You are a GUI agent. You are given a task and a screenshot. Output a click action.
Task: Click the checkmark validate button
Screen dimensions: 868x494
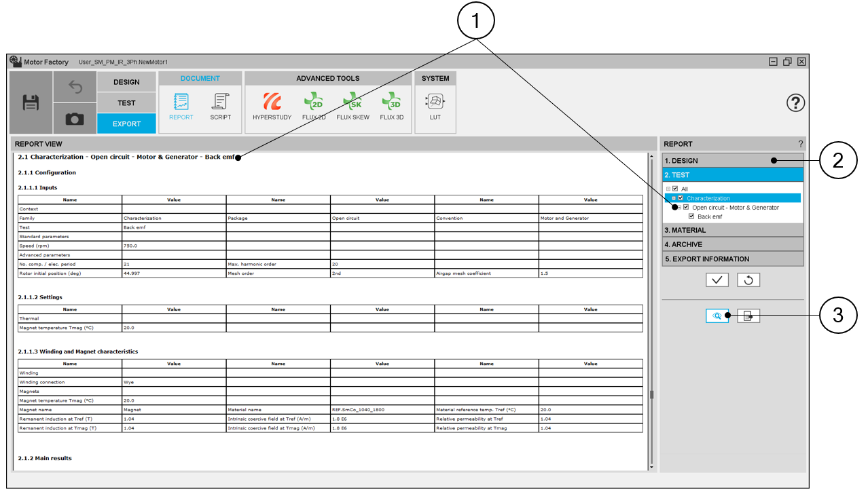717,280
